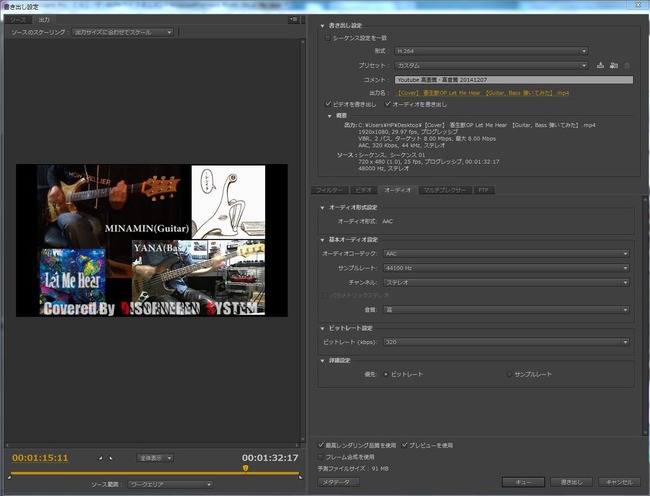650x496 pixels.
Task: Open the 形式 H.264 format dropdown
Action: pyautogui.click(x=491, y=51)
